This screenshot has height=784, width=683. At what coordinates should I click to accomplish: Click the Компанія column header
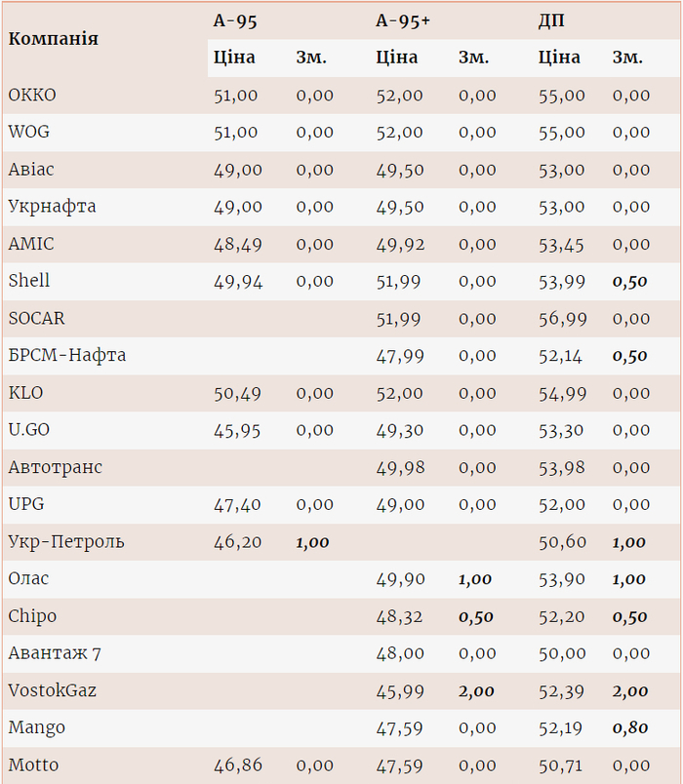[x=53, y=39]
